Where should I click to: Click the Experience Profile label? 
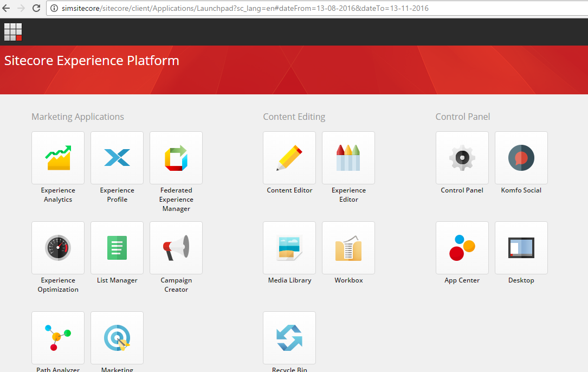[117, 195]
